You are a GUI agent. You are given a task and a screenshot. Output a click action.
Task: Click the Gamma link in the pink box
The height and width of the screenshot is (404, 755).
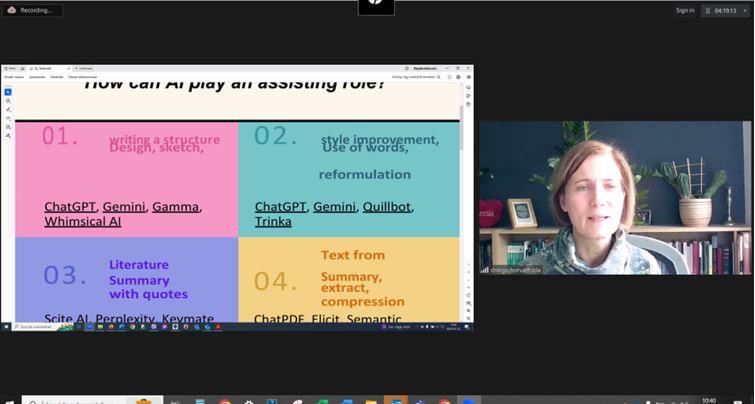(175, 207)
